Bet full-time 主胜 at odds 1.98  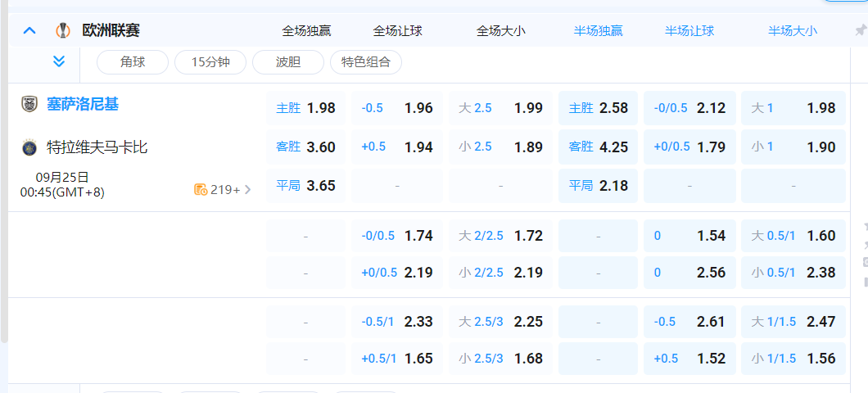pos(305,108)
